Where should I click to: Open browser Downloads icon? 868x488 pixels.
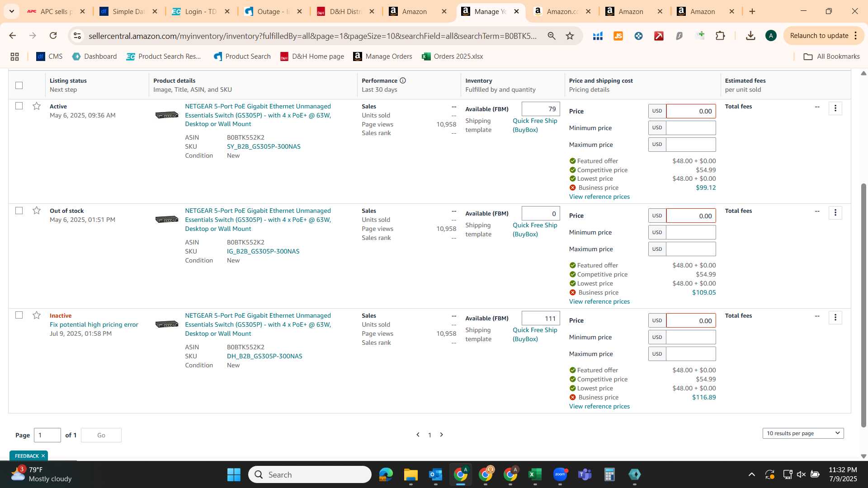click(x=750, y=36)
